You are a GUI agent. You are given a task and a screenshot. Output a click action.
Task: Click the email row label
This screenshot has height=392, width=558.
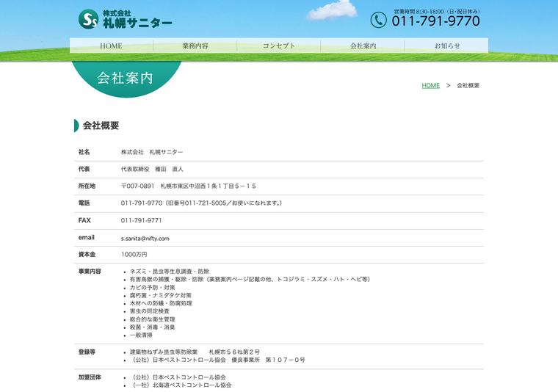pos(87,238)
